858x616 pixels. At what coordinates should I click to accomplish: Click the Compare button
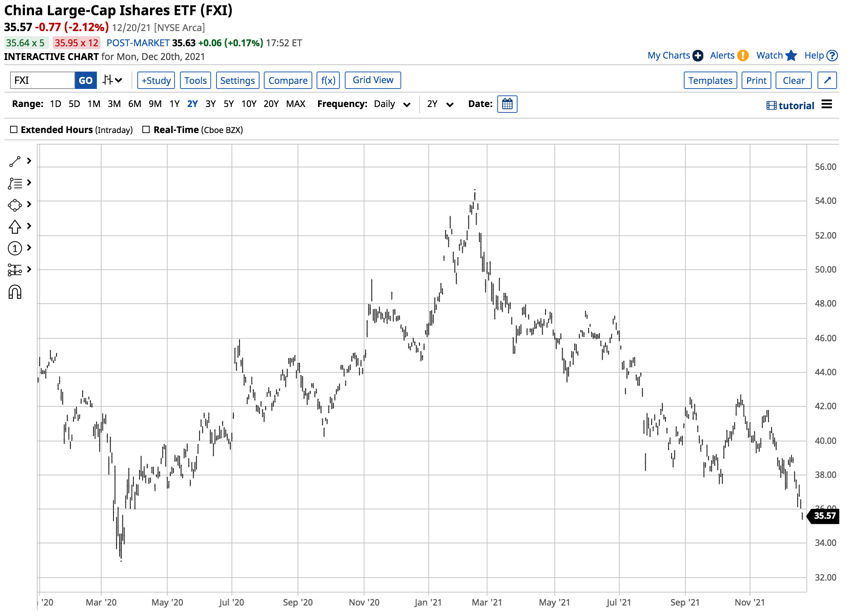coord(288,80)
